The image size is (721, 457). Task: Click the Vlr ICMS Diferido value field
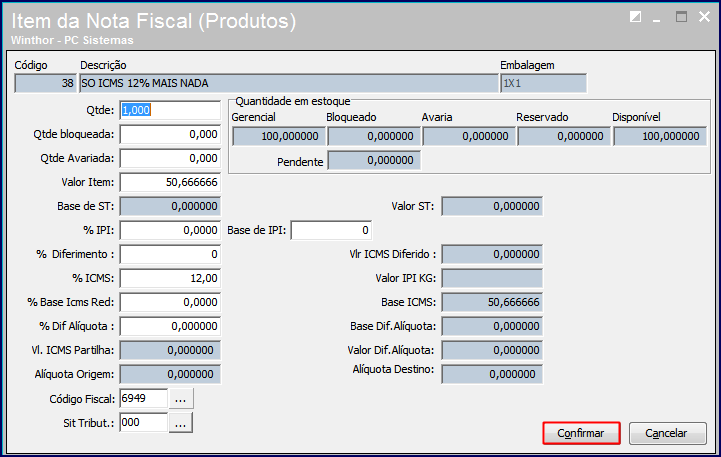click(492, 254)
